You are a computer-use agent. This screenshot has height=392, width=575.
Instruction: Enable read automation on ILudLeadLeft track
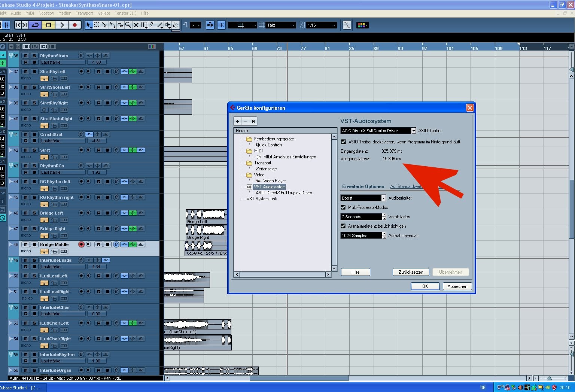tap(98, 276)
